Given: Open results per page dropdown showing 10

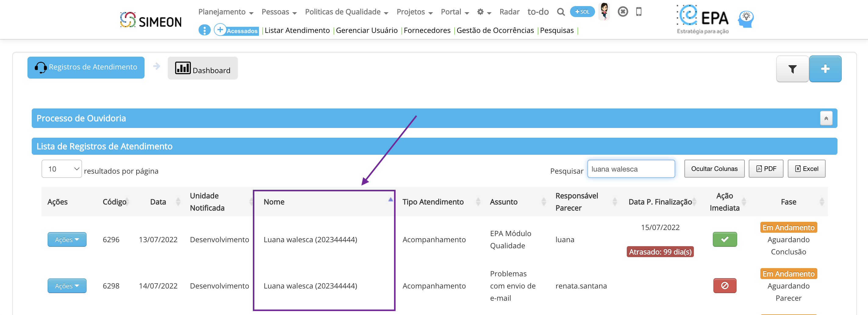Looking at the screenshot, I should [62, 169].
